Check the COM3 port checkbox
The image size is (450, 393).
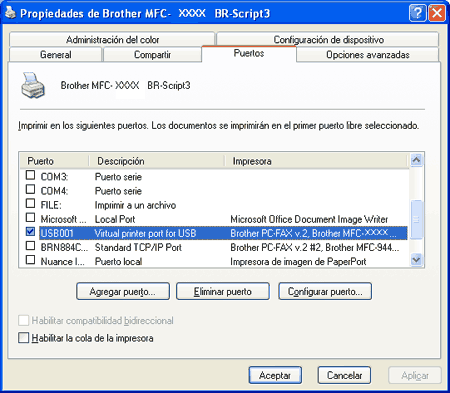[x=30, y=175]
